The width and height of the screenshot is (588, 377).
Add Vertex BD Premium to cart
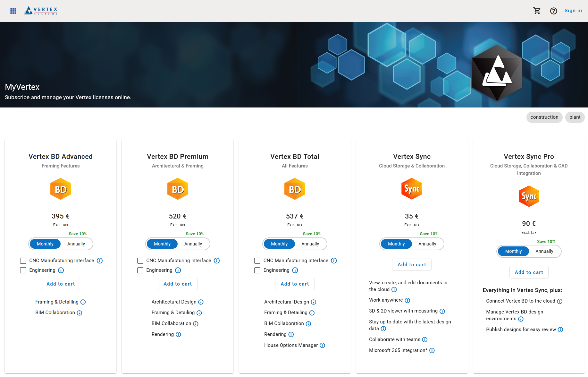click(x=178, y=284)
